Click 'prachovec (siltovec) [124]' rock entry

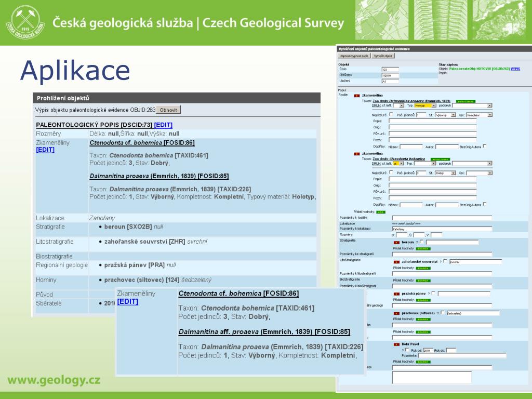point(142,280)
